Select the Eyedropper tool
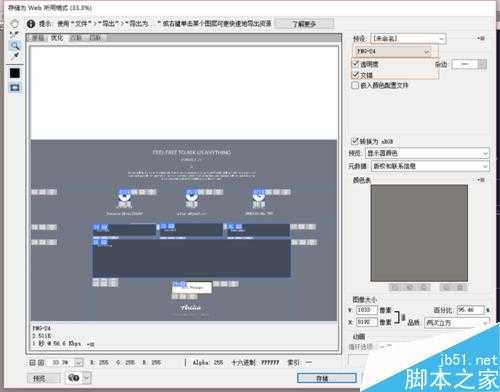Image resolution: width=500 pixels, height=392 pixels. click(14, 56)
